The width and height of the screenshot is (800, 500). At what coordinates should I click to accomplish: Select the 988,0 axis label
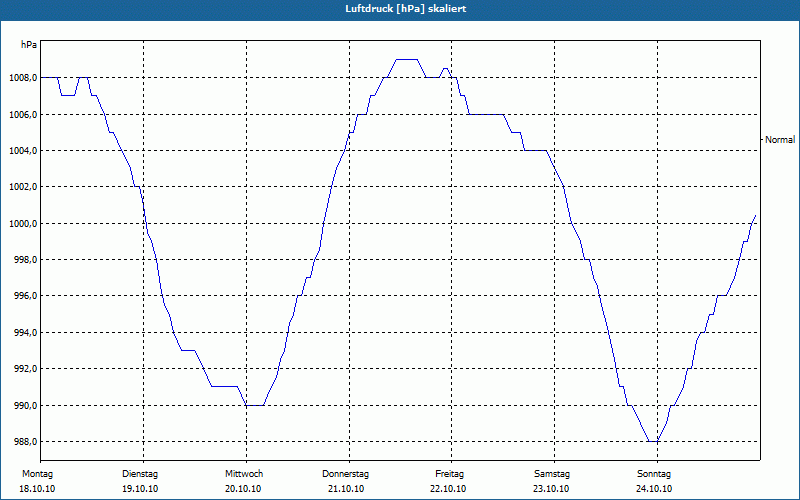[24, 442]
